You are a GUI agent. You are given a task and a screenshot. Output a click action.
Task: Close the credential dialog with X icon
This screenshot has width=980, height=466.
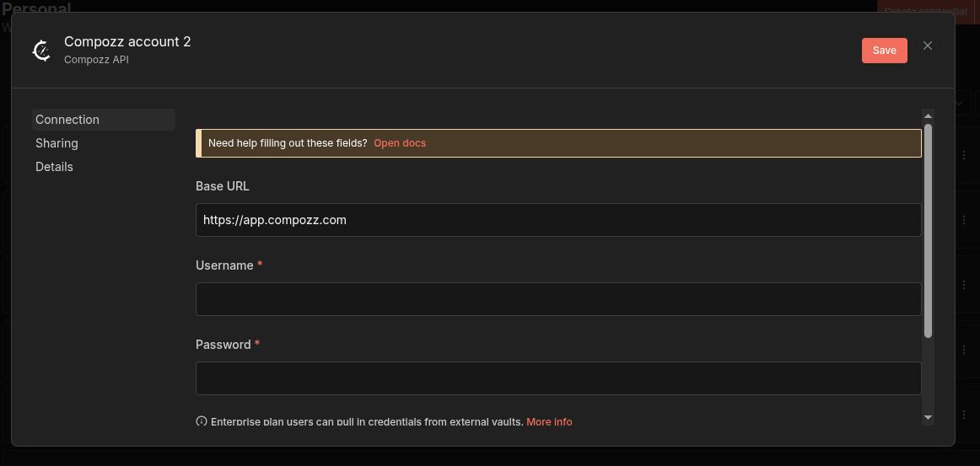pos(928,46)
